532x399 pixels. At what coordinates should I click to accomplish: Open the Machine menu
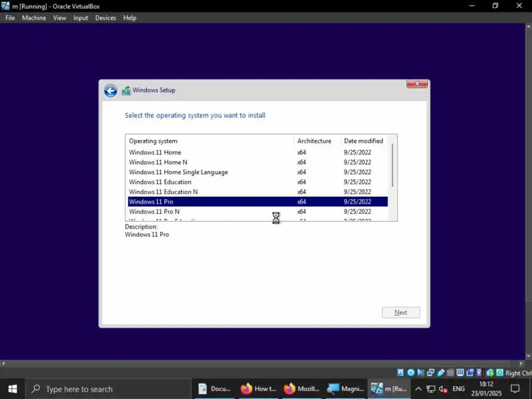point(34,18)
